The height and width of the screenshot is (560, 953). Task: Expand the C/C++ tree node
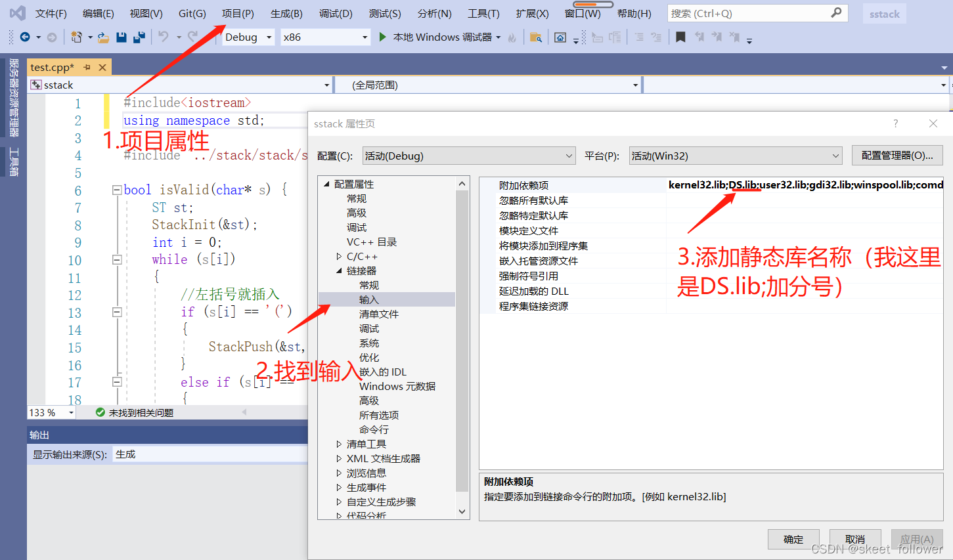click(x=338, y=256)
